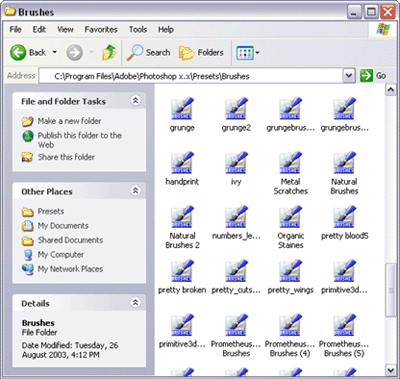
Task: Collapse the Details panel
Action: tap(135, 302)
